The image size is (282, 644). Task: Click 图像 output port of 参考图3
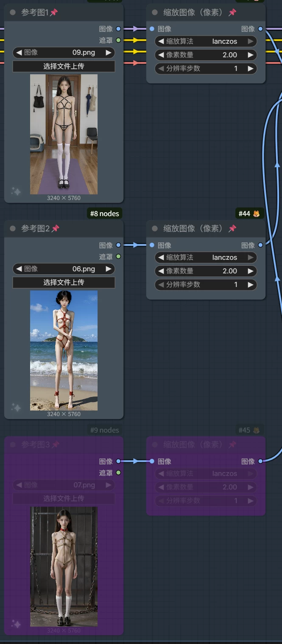[x=118, y=461]
